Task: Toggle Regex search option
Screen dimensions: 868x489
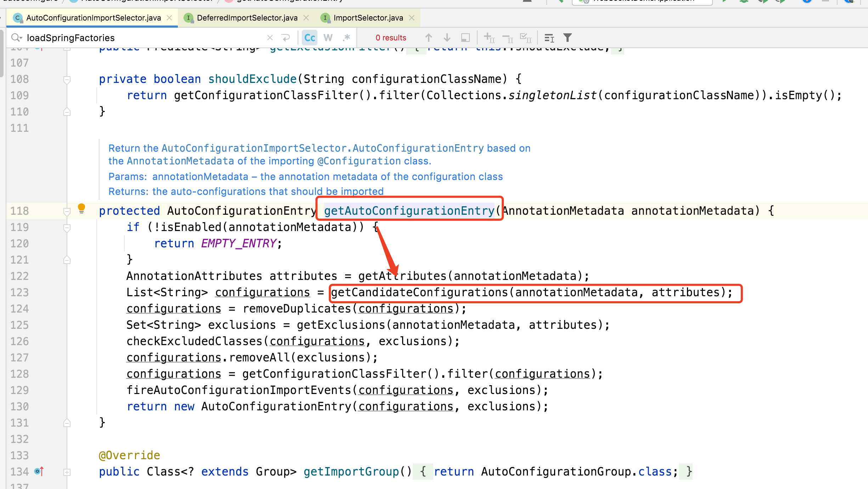Action: point(346,38)
